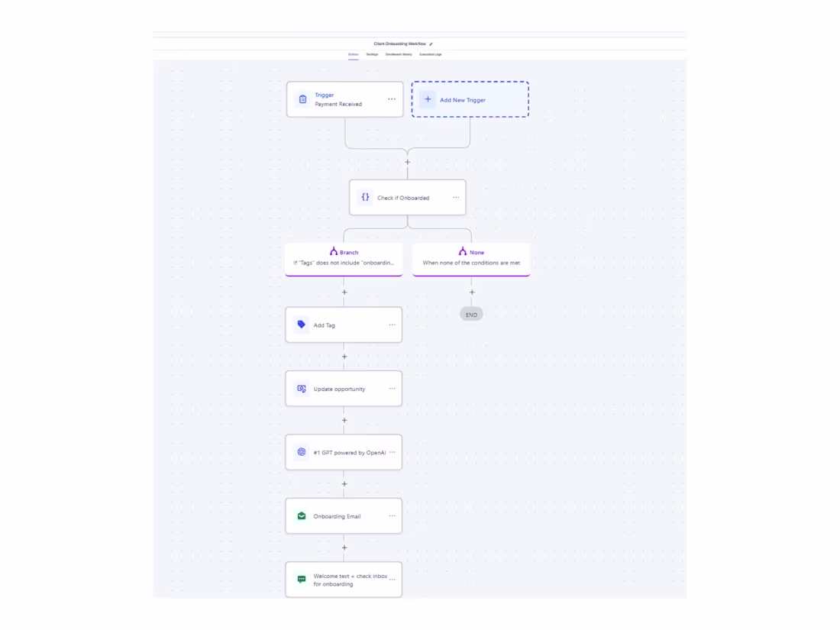Switch to the Settings tab

coord(372,54)
